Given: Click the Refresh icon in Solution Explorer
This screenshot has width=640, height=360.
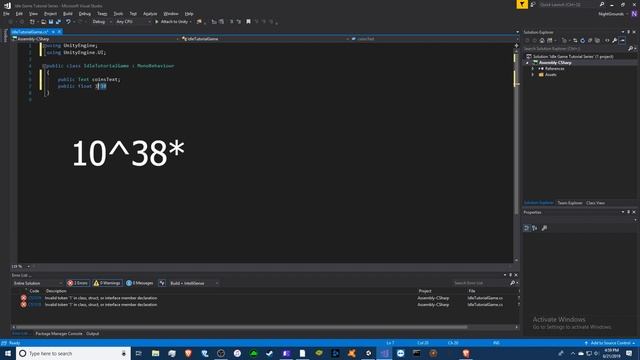Looking at the screenshot, I should click(x=582, y=40).
